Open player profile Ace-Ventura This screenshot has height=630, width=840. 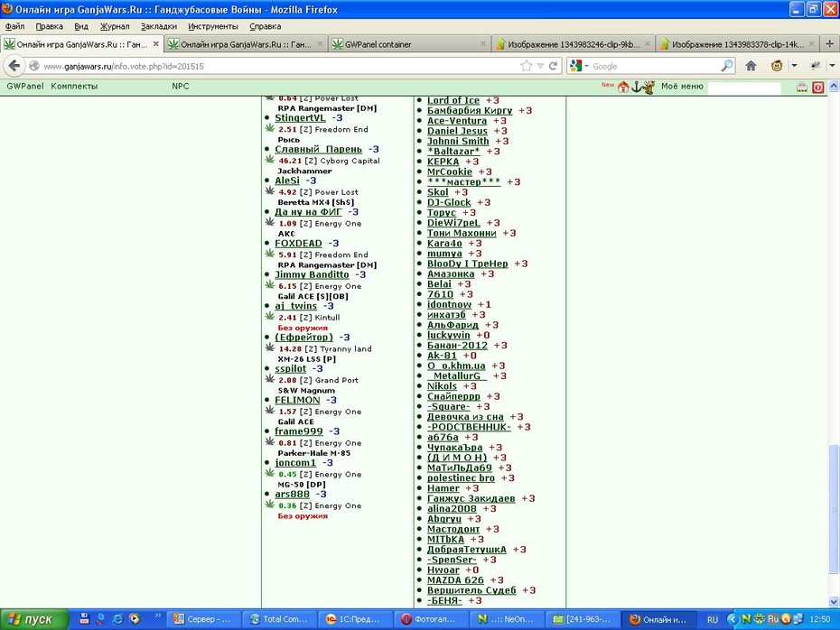[457, 121]
